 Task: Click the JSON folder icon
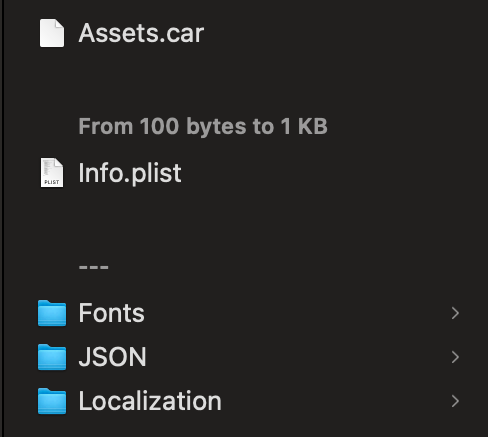click(52, 357)
